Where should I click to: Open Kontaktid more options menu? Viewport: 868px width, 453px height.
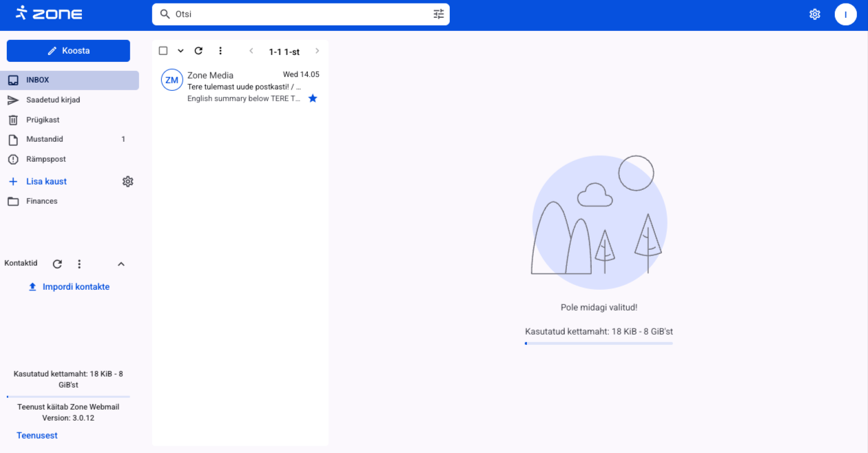coord(79,264)
